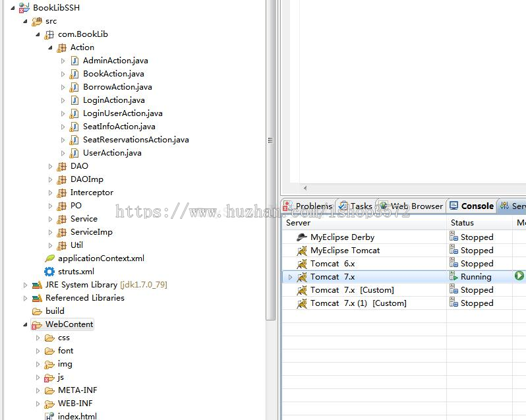
Task: Expand the Service package node
Action: click(x=50, y=219)
